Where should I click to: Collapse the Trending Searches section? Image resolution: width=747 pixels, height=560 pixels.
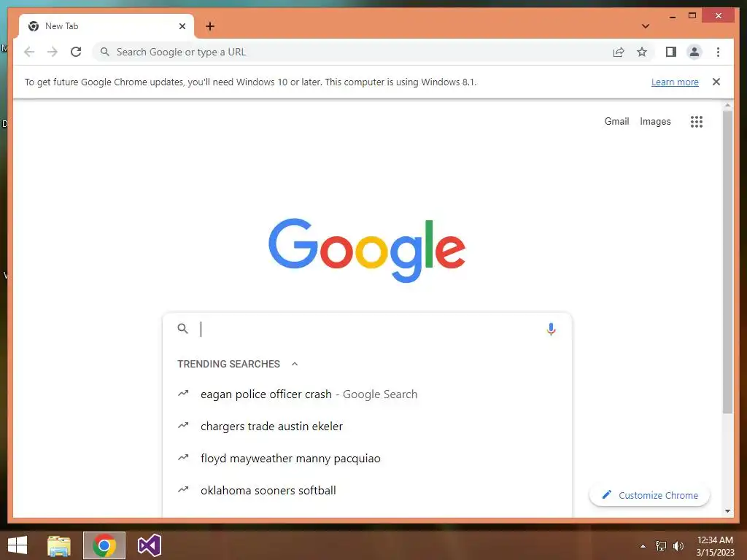point(295,364)
